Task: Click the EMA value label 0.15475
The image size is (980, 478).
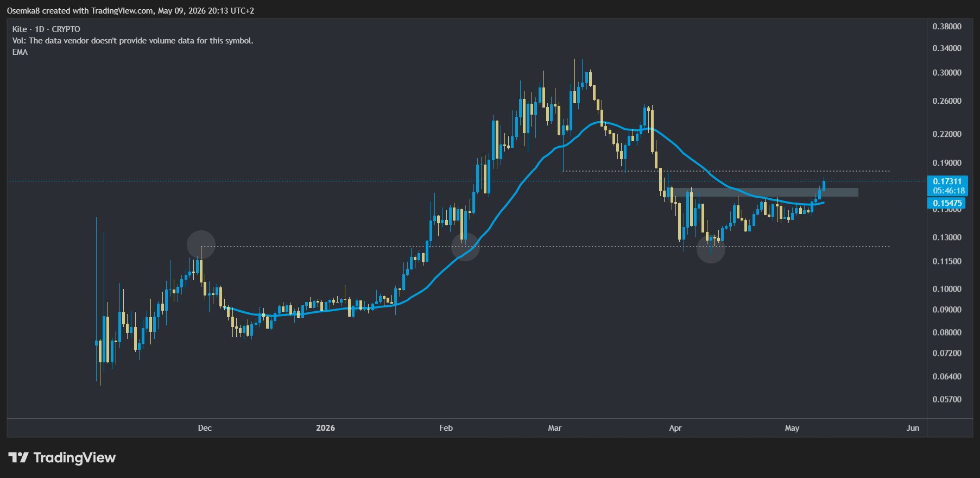Action: coord(947,203)
